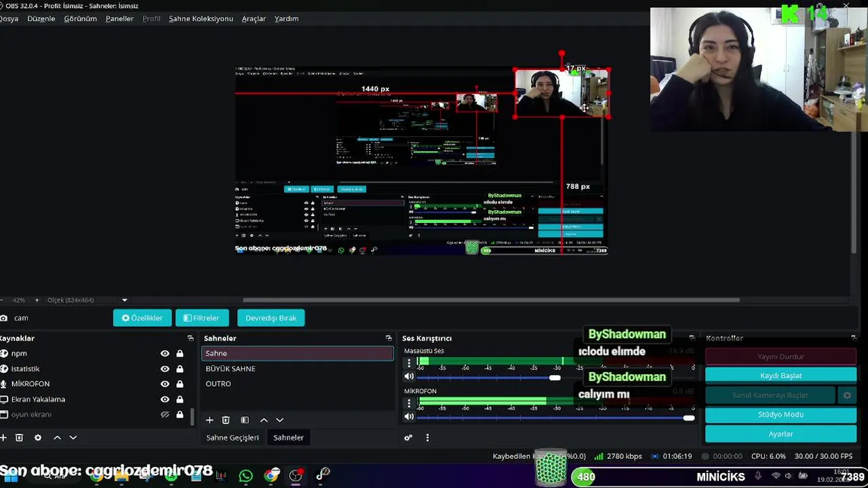Lock toggle for npm source

(180, 354)
